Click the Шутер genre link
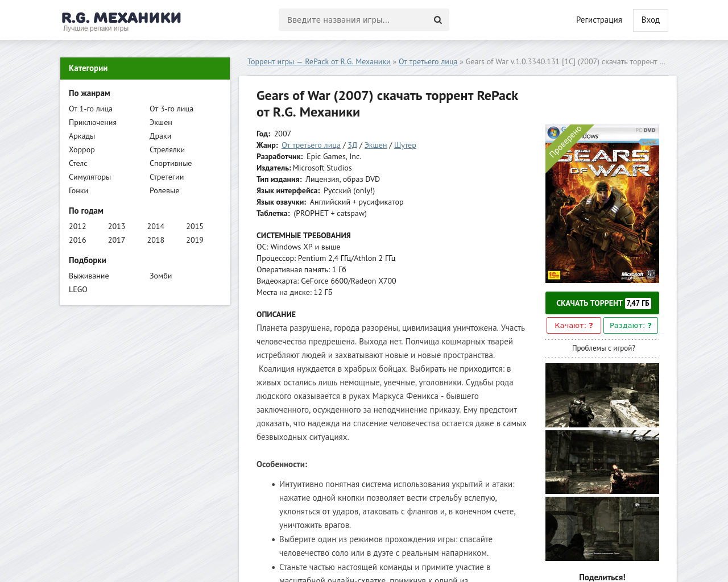 [405, 145]
